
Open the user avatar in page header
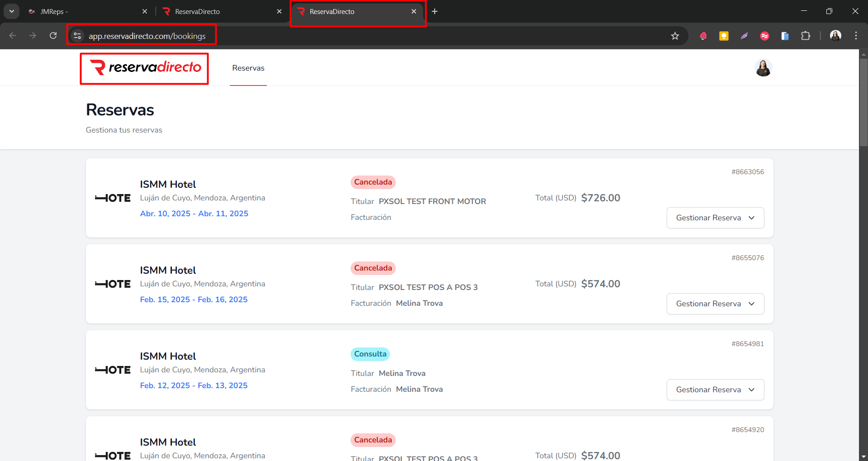[x=763, y=68]
